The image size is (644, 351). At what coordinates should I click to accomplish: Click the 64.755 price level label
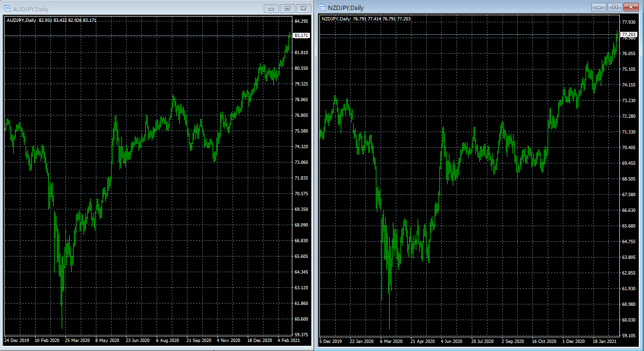tap(628, 242)
